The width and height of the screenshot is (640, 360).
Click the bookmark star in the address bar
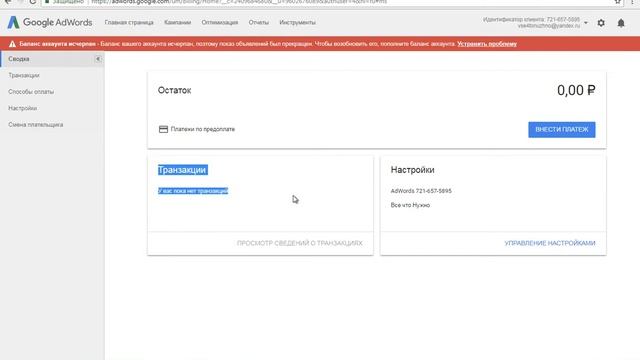pyautogui.click(x=618, y=2)
